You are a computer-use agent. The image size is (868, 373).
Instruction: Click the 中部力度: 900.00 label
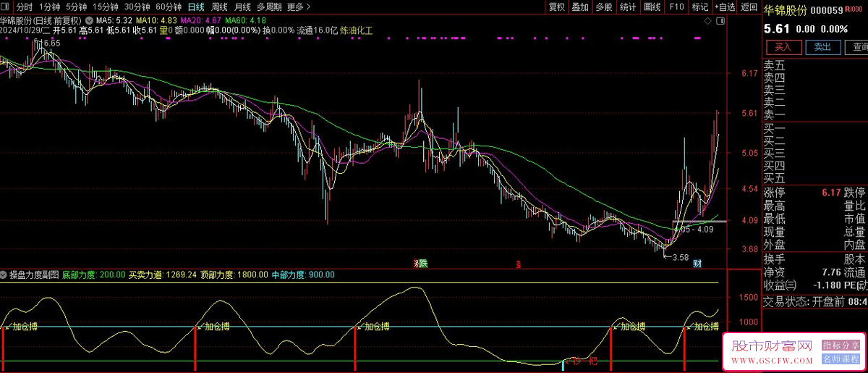pos(303,274)
